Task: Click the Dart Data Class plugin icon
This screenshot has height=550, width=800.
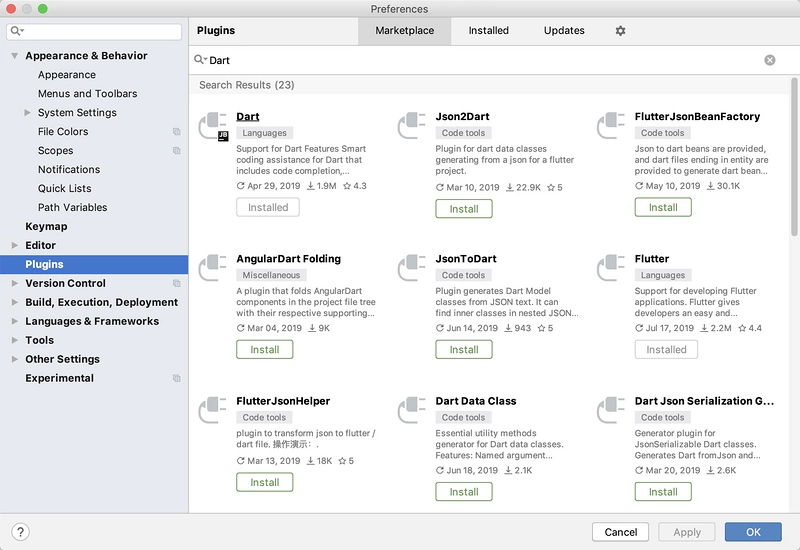Action: pos(412,410)
